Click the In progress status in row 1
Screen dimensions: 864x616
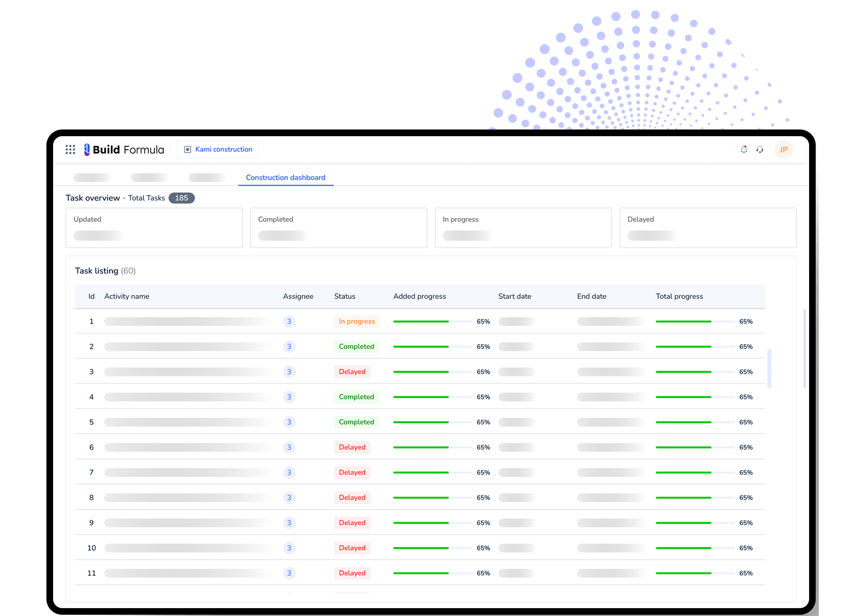tap(357, 322)
